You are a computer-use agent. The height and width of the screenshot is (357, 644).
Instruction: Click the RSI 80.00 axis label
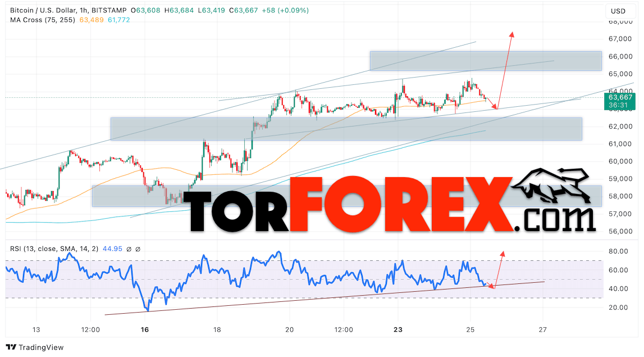click(x=618, y=251)
